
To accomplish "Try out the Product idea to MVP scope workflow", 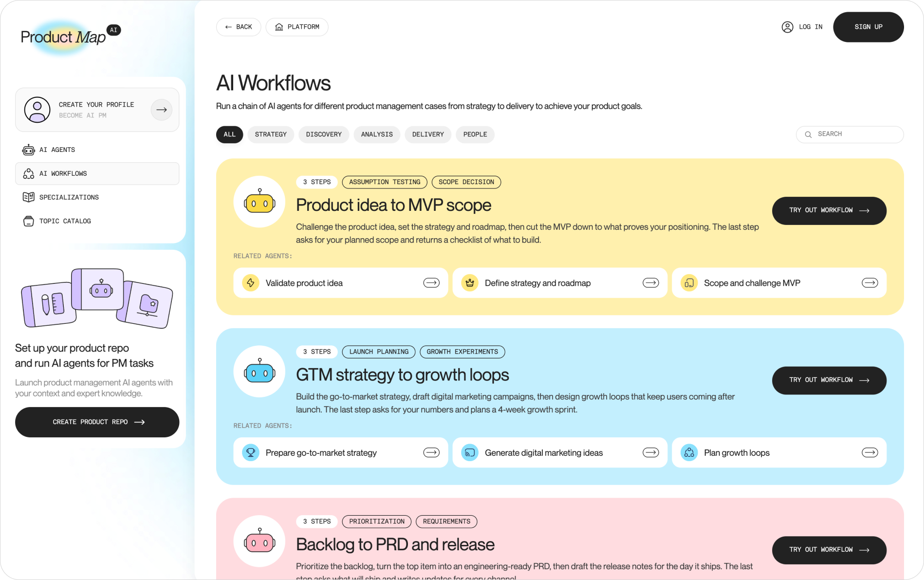I will 829,211.
